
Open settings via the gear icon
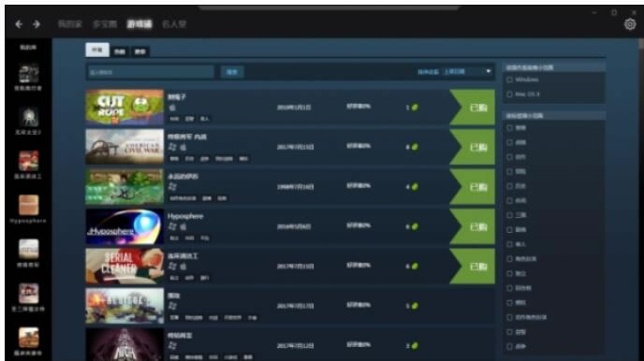[630, 24]
